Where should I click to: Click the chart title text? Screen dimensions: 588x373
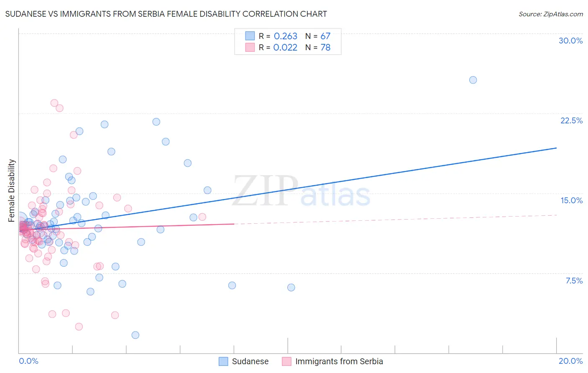click(166, 14)
